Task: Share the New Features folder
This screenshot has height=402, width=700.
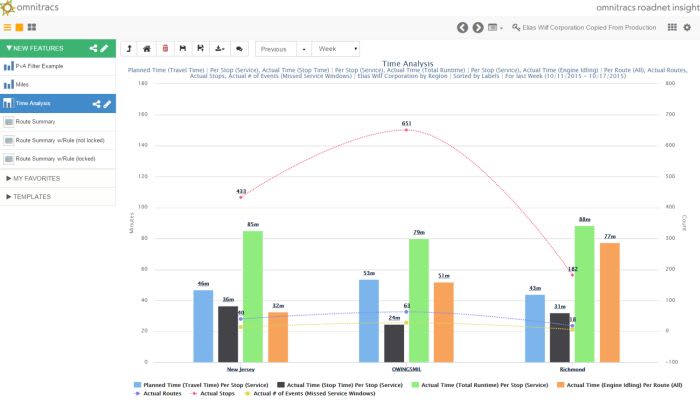Action: tap(94, 47)
